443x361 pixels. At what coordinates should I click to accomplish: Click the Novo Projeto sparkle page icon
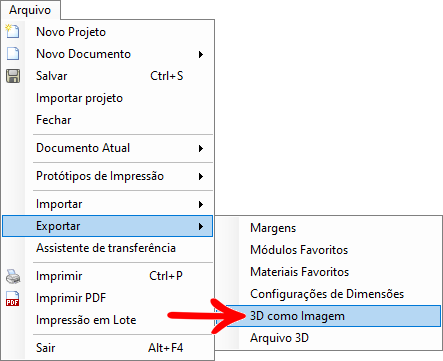(x=13, y=32)
